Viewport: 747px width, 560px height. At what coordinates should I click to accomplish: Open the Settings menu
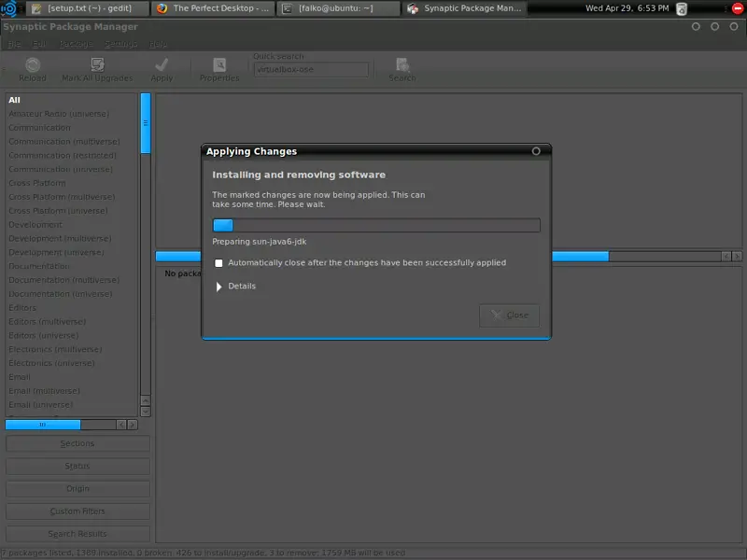coord(121,44)
